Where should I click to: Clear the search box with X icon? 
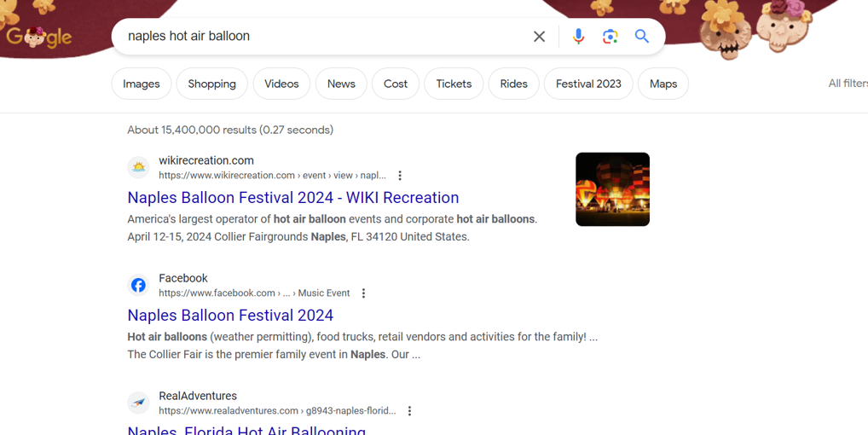click(x=539, y=37)
